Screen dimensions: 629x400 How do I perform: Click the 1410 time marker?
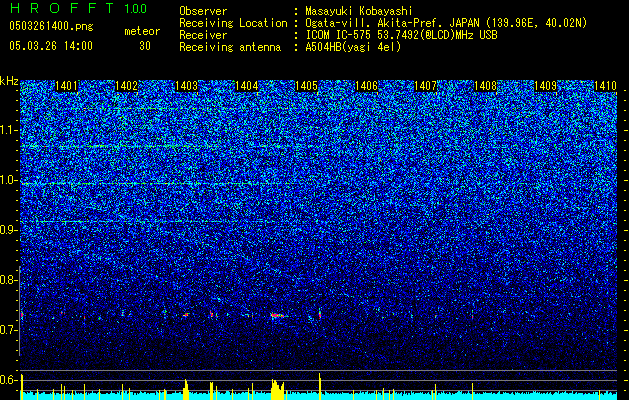point(605,86)
